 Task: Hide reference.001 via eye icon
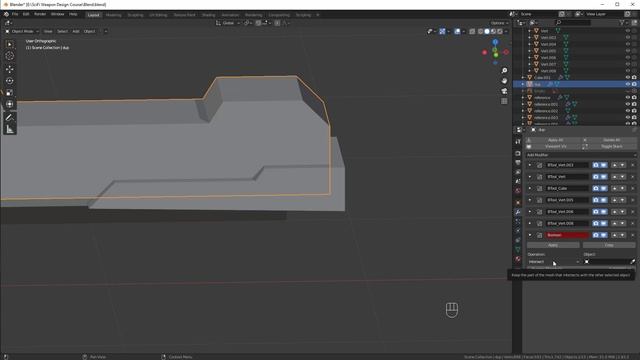click(628, 104)
